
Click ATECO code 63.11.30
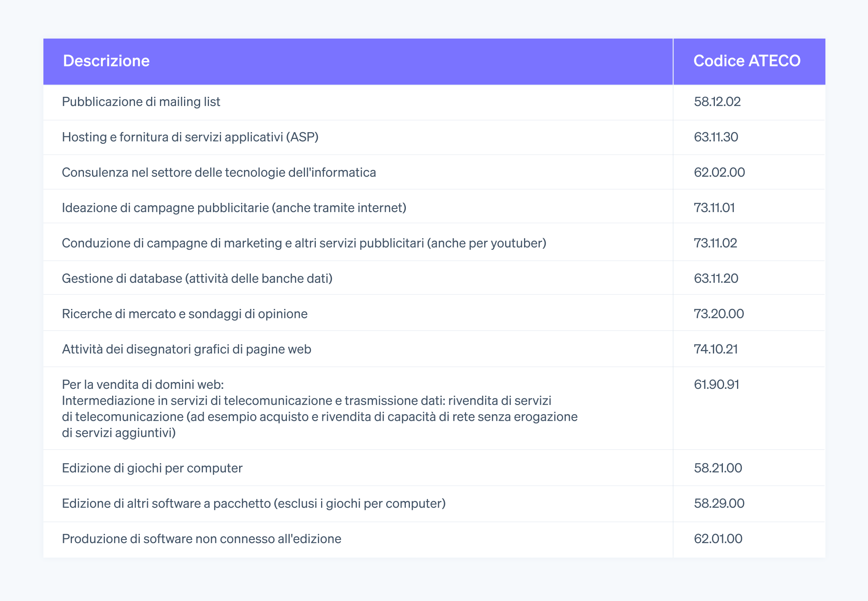click(x=716, y=137)
